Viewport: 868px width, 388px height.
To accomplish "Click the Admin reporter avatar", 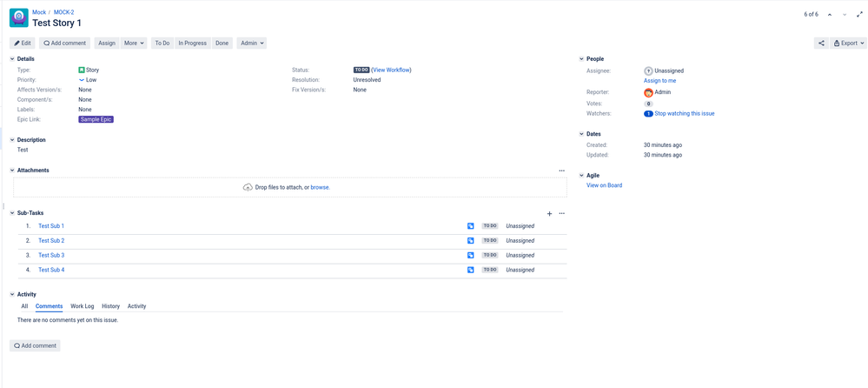I will 648,92.
